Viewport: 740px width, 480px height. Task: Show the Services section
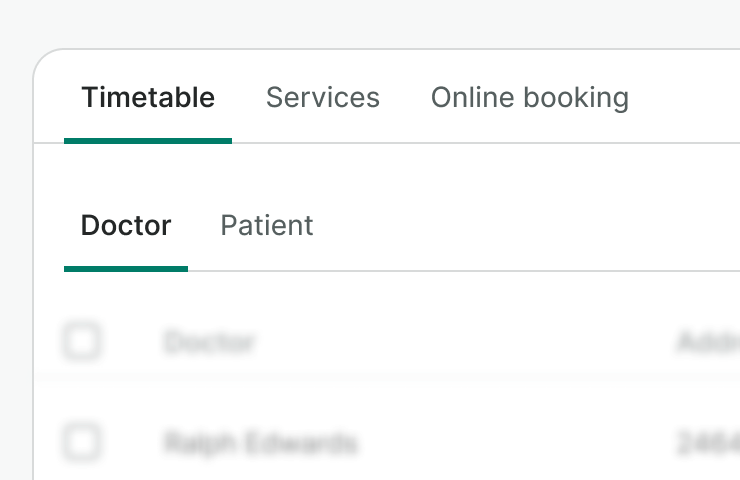pos(323,98)
